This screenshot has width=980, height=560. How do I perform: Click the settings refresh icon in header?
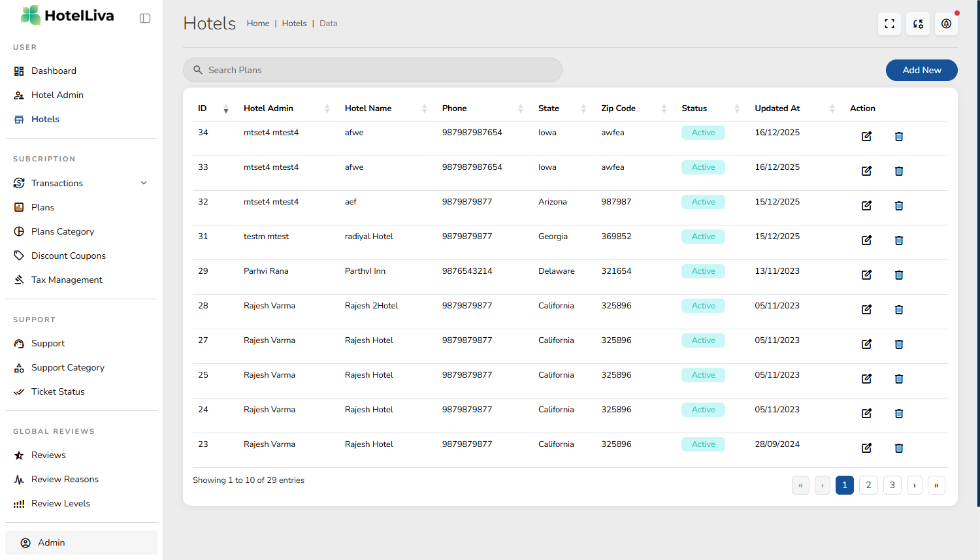[917, 24]
